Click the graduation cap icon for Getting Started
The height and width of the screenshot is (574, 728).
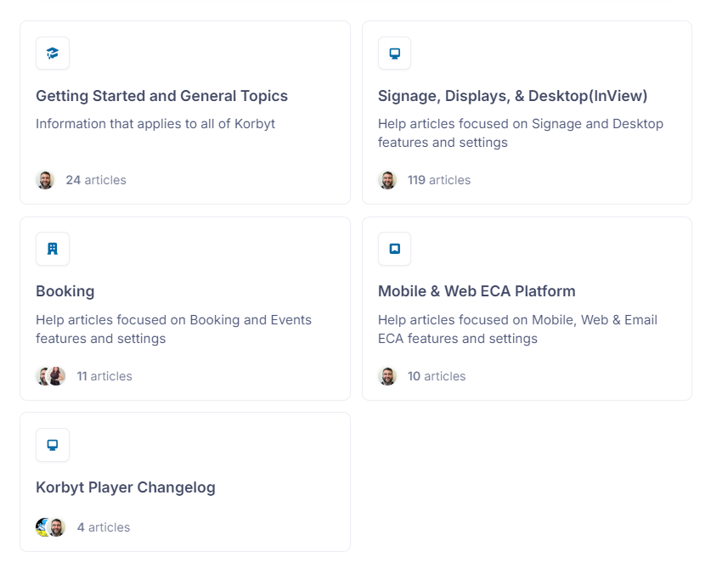coord(53,53)
